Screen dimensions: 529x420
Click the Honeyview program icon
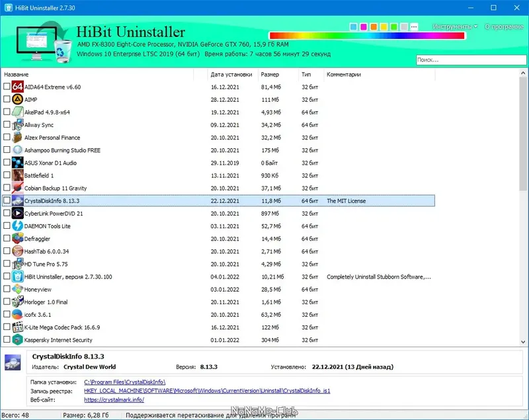pos(18,289)
